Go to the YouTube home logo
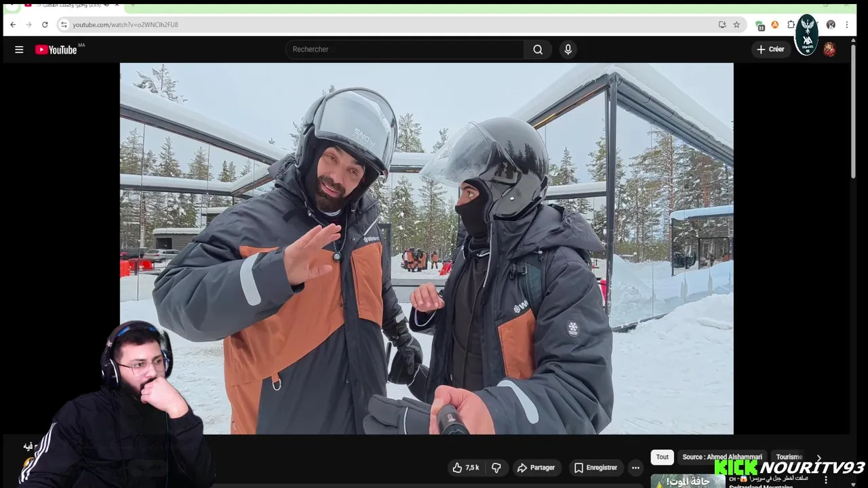Image resolution: width=868 pixels, height=488 pixels. [56, 49]
